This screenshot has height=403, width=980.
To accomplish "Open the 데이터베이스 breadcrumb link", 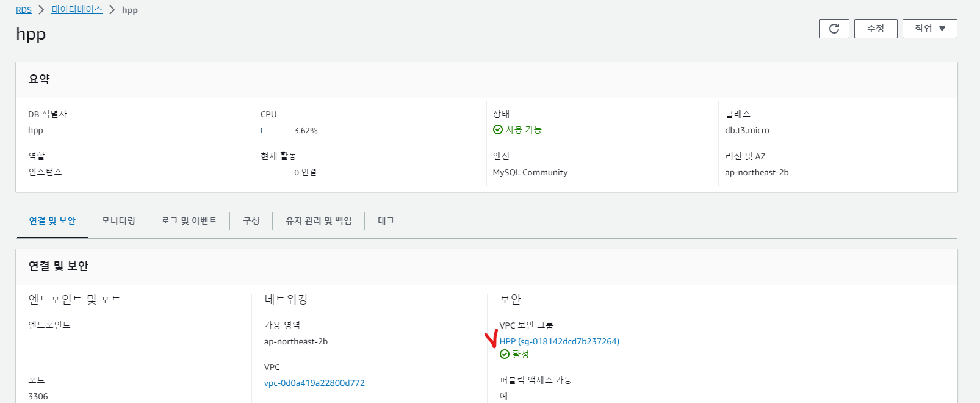I will click(x=77, y=10).
